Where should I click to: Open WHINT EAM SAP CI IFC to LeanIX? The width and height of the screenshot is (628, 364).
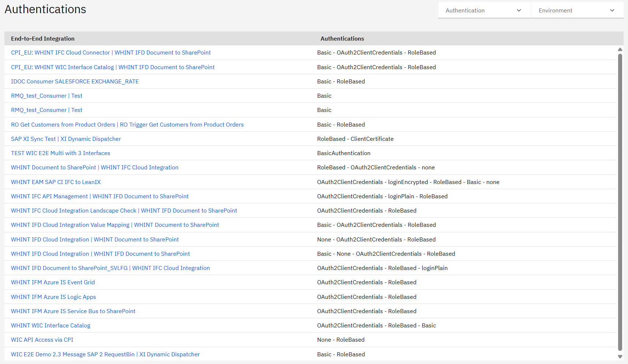pos(56,182)
